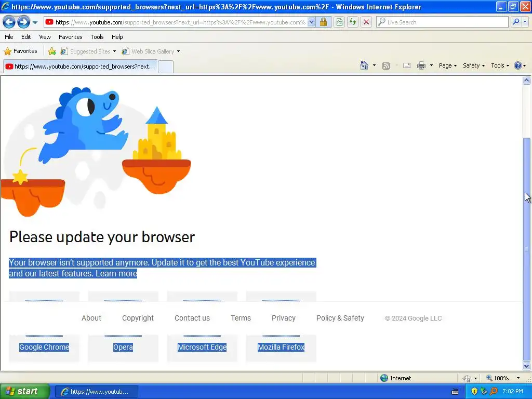
Task: Click the blue Help question mark icon
Action: point(518,65)
